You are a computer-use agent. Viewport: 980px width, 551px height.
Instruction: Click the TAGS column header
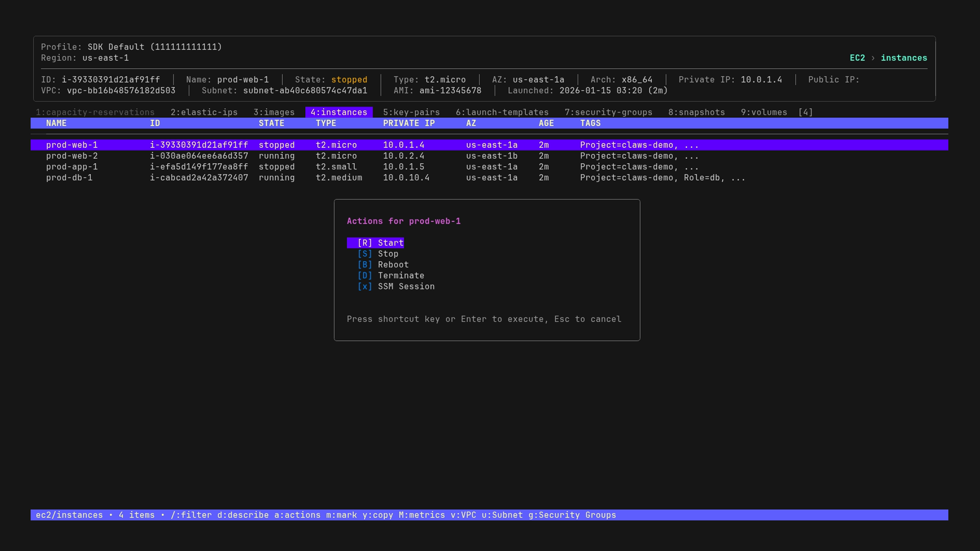click(591, 123)
